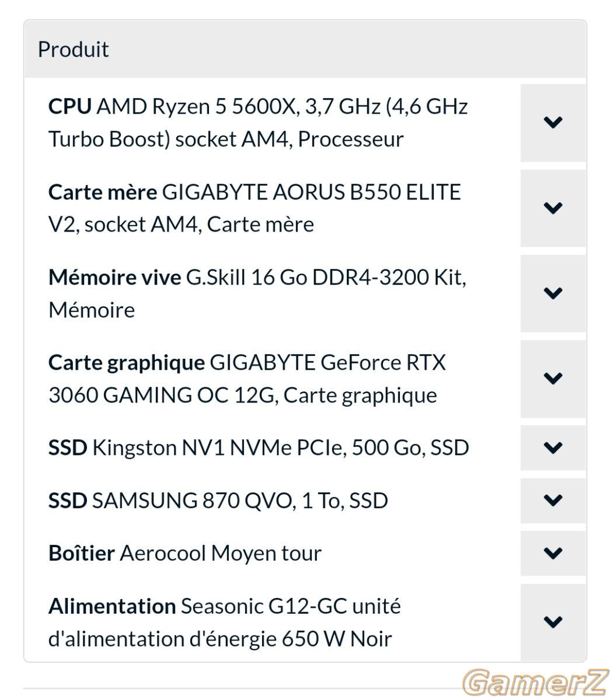Click the GamerZ watermark logo

535,682
